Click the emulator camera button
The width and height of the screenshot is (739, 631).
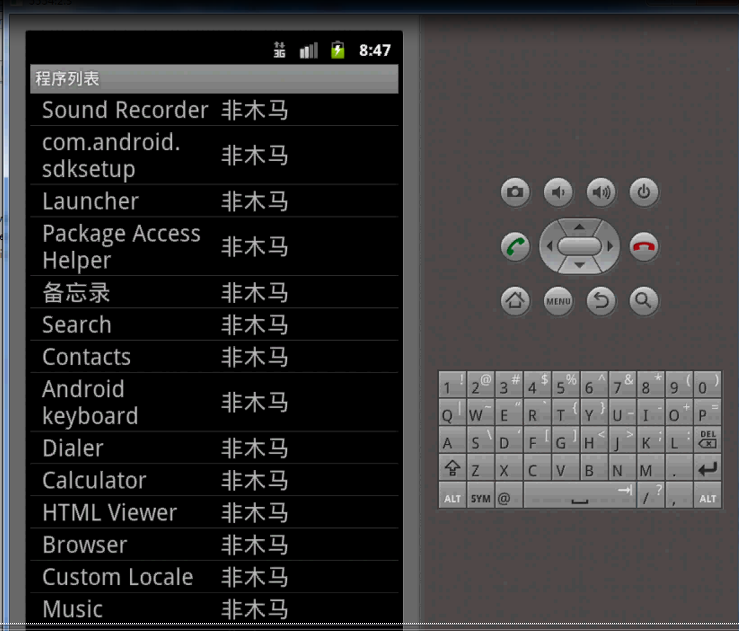coord(515,192)
